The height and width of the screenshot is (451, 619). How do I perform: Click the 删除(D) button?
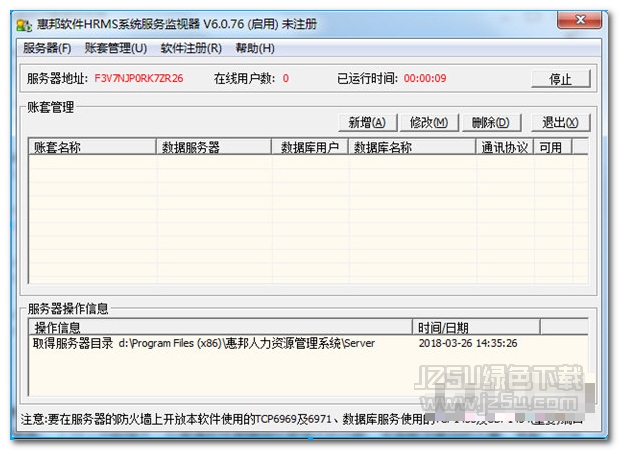491,123
